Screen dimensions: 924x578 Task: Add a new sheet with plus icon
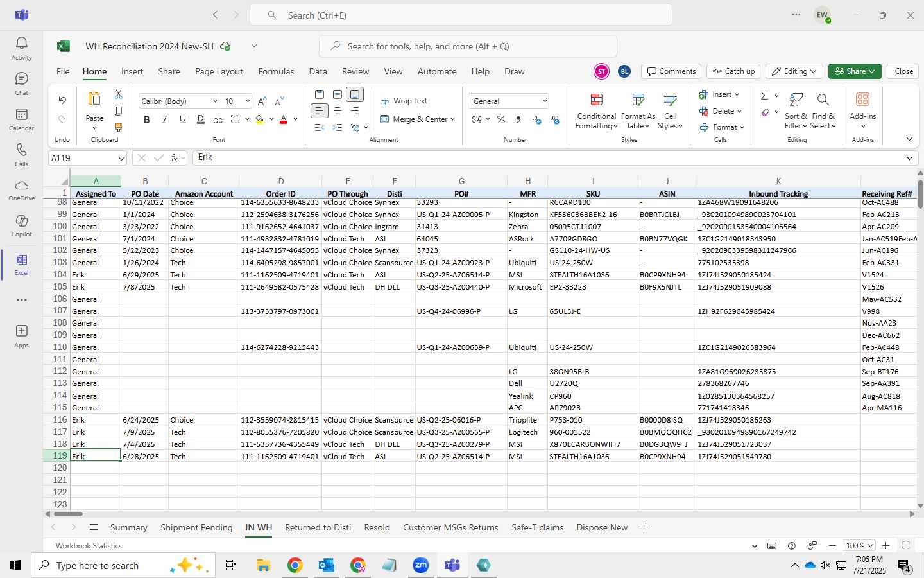[644, 527]
